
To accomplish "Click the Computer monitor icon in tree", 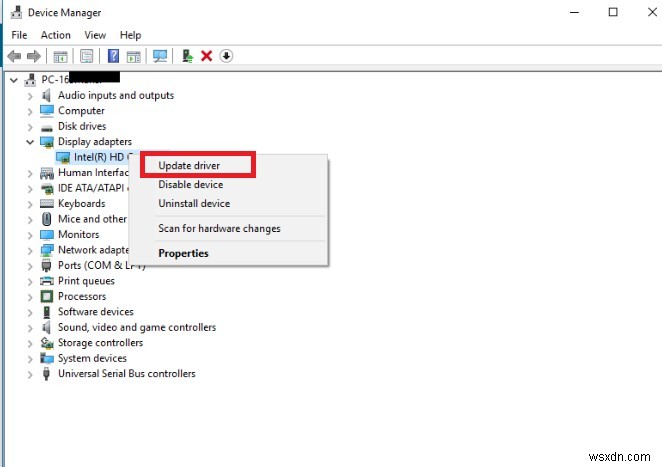I will pos(47,111).
